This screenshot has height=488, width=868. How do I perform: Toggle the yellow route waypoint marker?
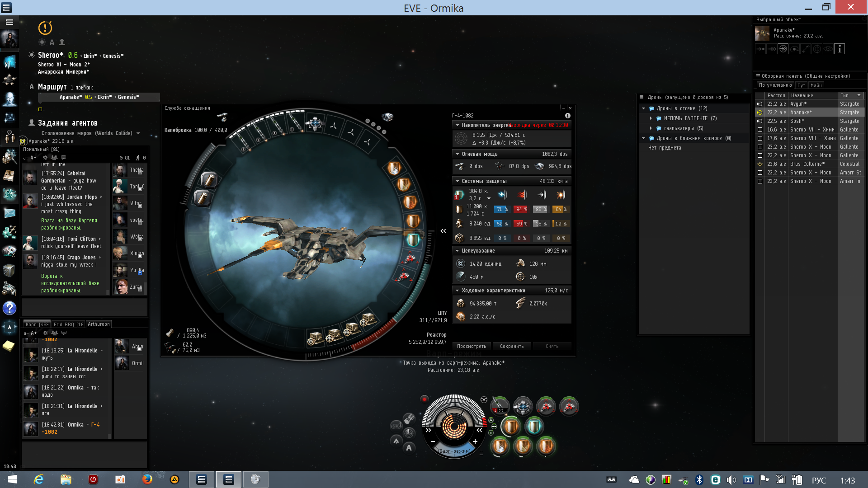pos(40,109)
